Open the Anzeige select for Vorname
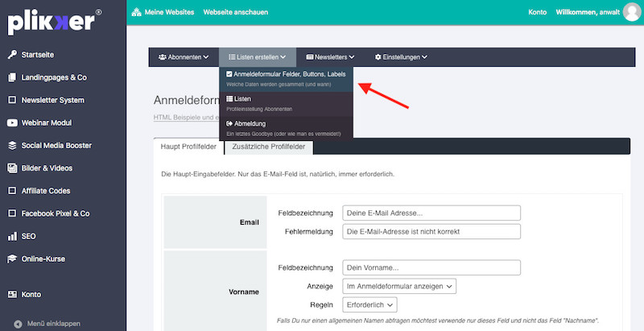 coord(398,286)
